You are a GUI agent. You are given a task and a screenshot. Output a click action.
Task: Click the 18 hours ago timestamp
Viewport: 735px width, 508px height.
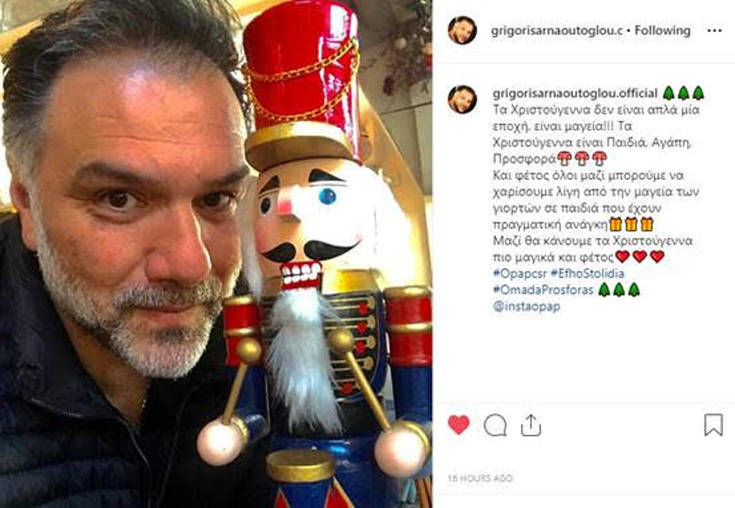480,478
